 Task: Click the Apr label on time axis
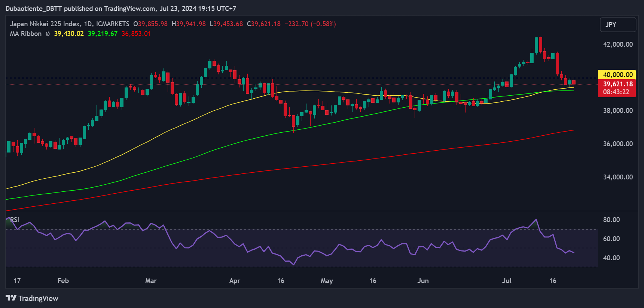235,281
